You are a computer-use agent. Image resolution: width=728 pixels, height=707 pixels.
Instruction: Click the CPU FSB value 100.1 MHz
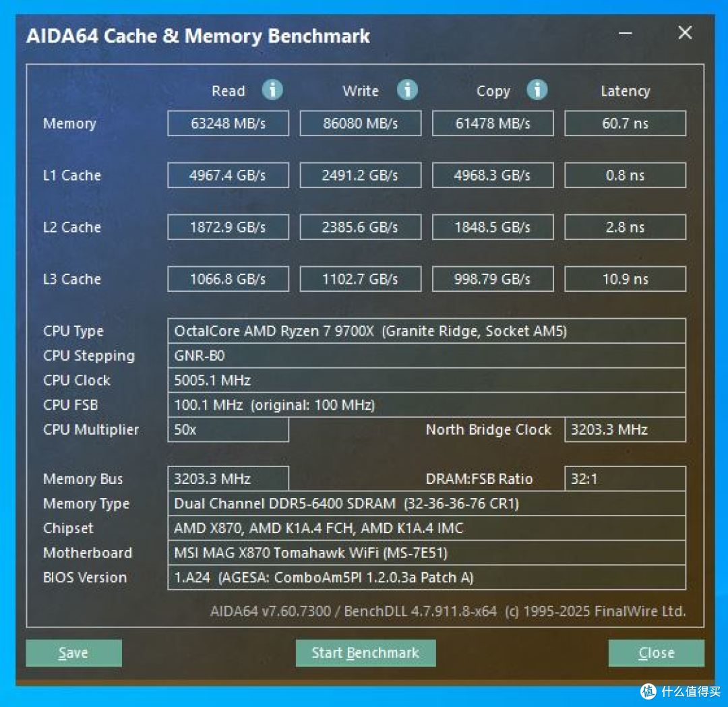pos(427,405)
